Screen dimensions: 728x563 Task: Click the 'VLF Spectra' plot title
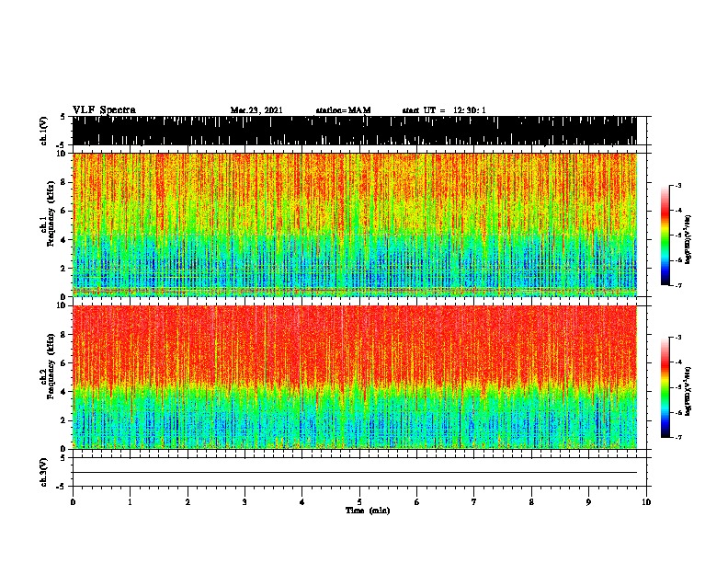tap(104, 110)
